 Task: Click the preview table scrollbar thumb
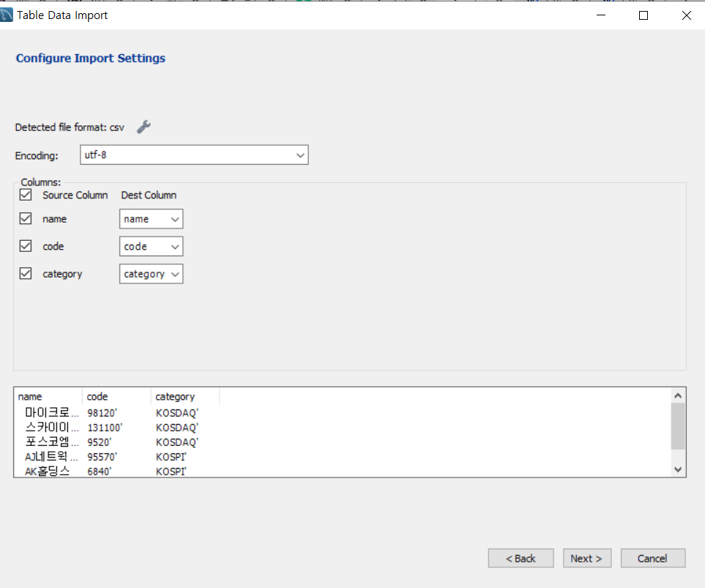pyautogui.click(x=678, y=426)
